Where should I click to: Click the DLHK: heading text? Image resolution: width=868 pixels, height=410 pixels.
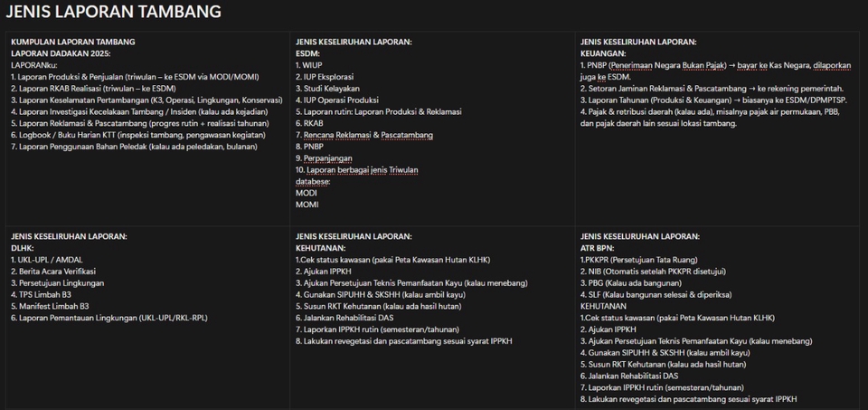point(24,247)
